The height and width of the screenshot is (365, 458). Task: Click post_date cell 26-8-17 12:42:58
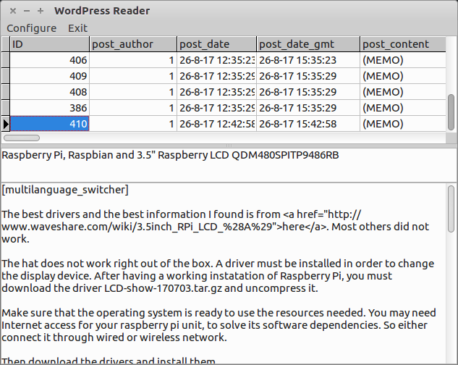(x=216, y=124)
